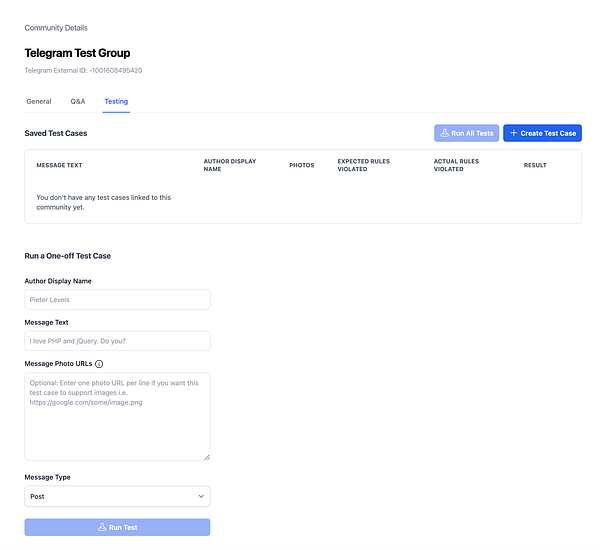
Task: Click the AUTHOR DISPLAY NAME column header
Action: (x=230, y=165)
